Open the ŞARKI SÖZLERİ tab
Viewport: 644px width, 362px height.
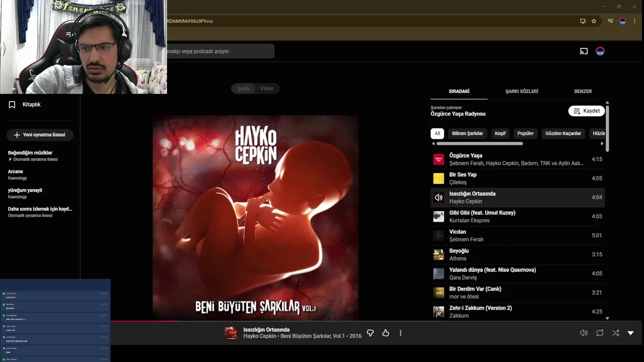tap(522, 92)
